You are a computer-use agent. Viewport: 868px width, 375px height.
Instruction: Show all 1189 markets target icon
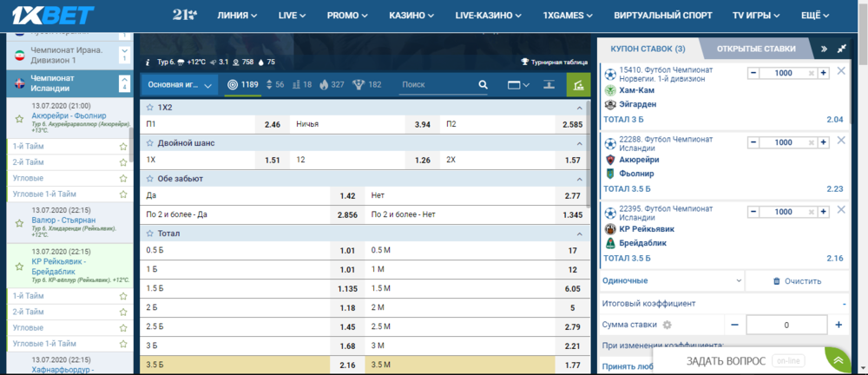(x=242, y=85)
